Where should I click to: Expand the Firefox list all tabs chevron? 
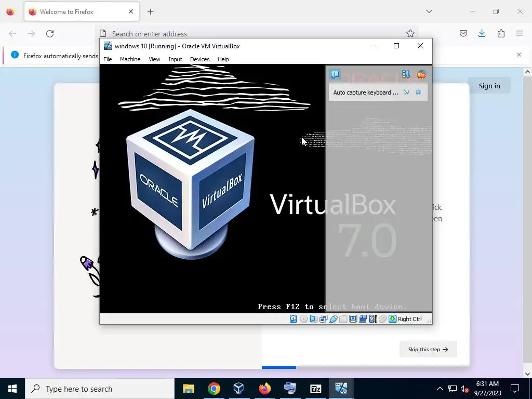(429, 11)
